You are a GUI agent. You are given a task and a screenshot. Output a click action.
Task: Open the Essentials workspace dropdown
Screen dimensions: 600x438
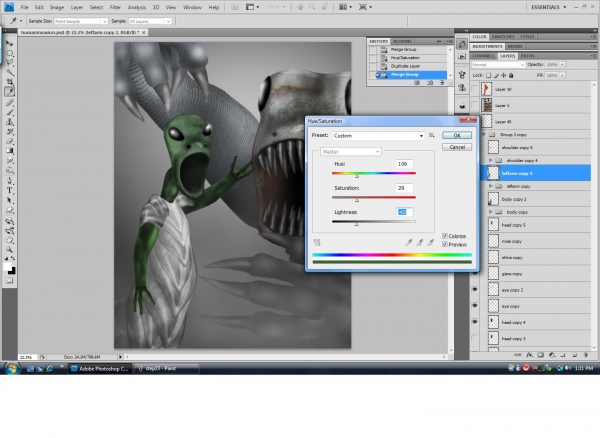[x=548, y=7]
